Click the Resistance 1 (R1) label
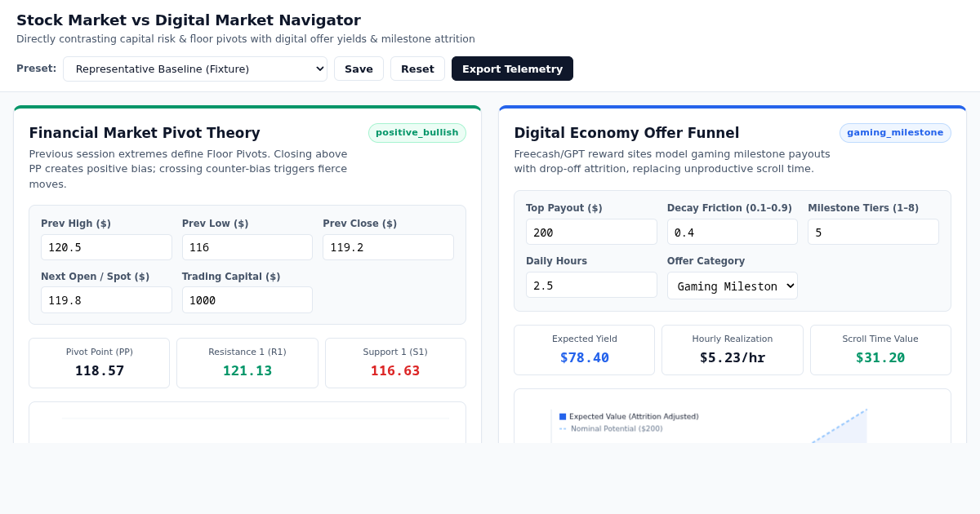The image size is (980, 514). click(247, 352)
